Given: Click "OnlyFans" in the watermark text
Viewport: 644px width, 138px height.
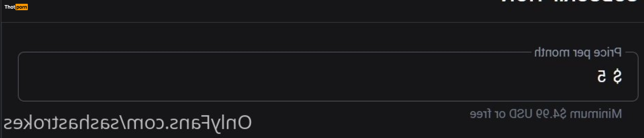Looking at the screenshot, I should click(x=210, y=123).
